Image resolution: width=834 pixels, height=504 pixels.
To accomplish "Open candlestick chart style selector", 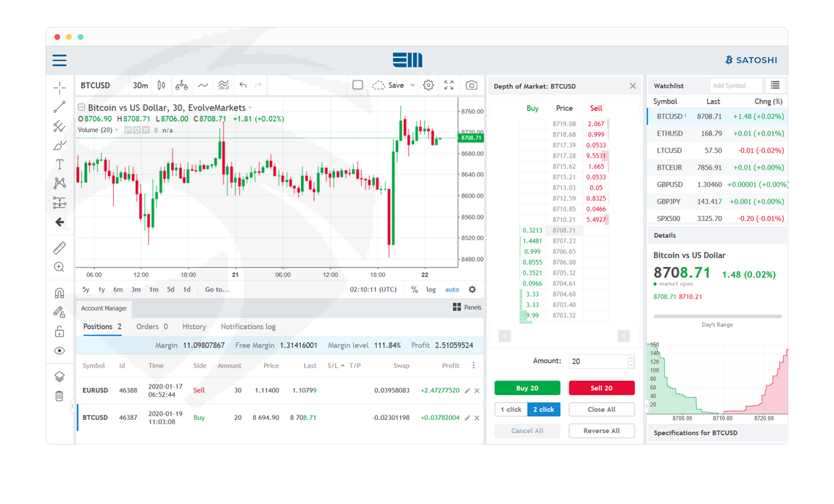I will pyautogui.click(x=161, y=85).
